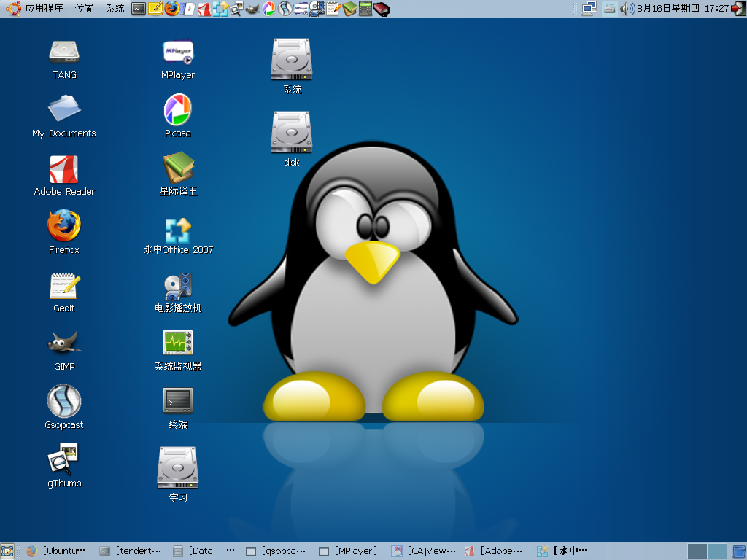The image size is (747, 560).
Task: Open the 系统 menu
Action: click(x=115, y=8)
